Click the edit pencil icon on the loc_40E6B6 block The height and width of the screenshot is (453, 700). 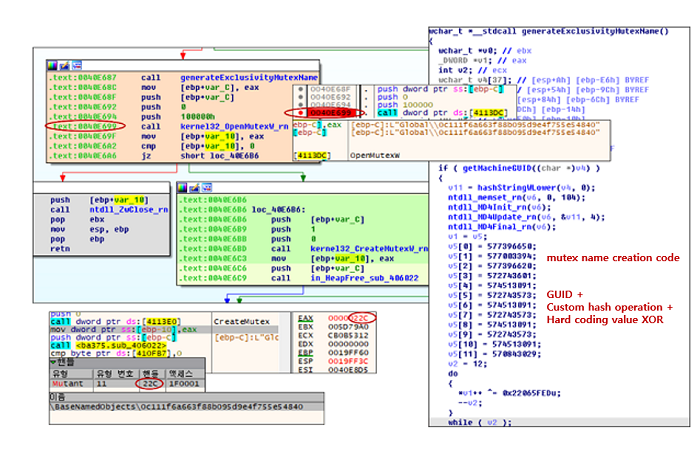coord(194,188)
